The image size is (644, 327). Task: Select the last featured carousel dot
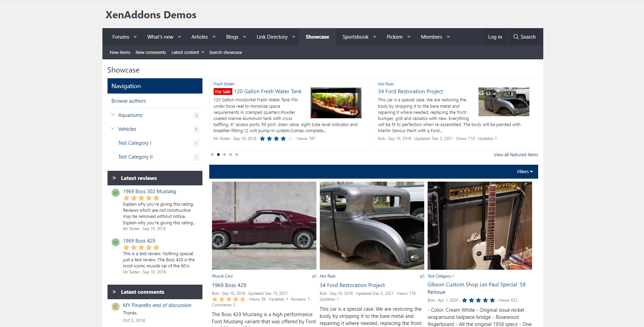click(237, 155)
